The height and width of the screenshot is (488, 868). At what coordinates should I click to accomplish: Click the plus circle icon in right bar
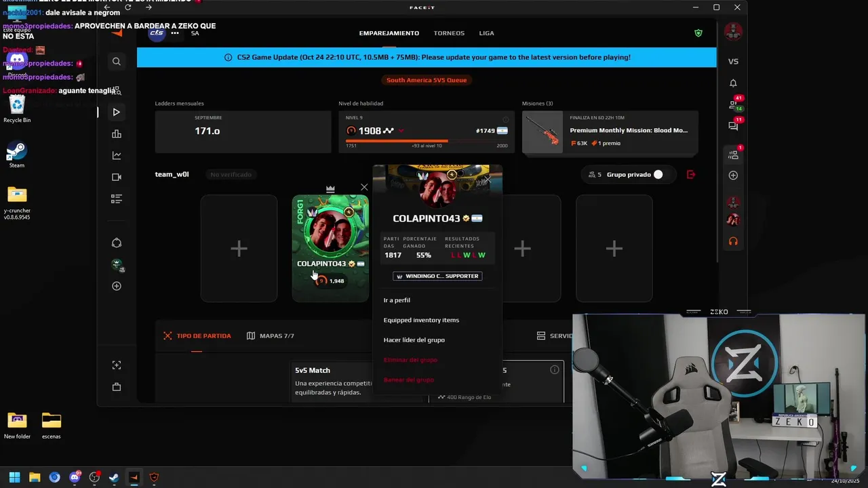pos(733,176)
